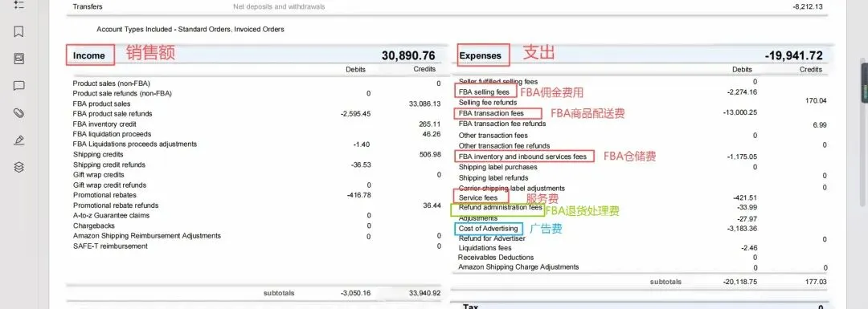The height and width of the screenshot is (309, 868).
Task: Click the 'Cost of Advertising' label
Action: [x=489, y=228]
